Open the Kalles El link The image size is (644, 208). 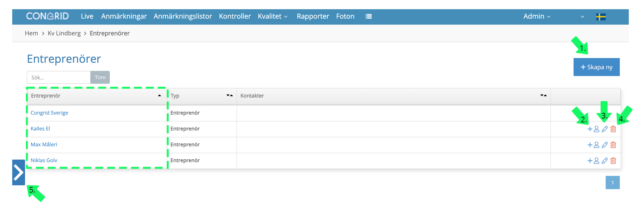pyautogui.click(x=40, y=129)
